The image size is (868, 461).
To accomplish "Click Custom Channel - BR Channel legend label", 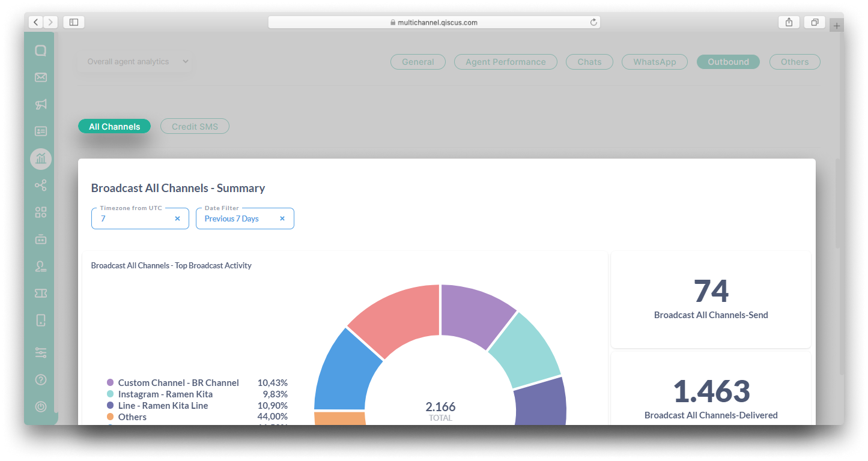I will pos(178,382).
